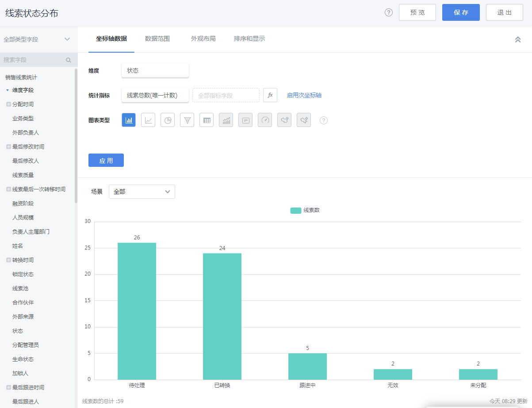Viewport: 532px width, 408px height.
Task: Choose the pie chart type
Action: tap(168, 120)
